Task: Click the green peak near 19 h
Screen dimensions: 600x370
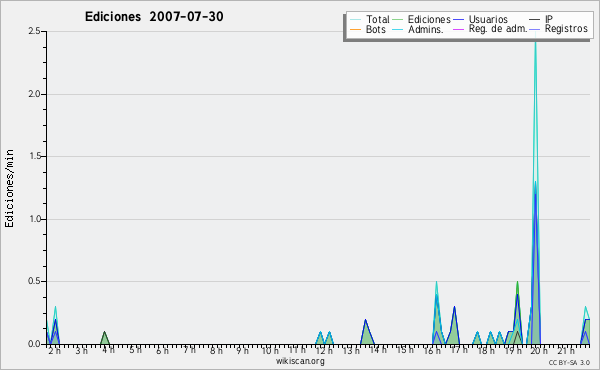Action: pyautogui.click(x=517, y=314)
